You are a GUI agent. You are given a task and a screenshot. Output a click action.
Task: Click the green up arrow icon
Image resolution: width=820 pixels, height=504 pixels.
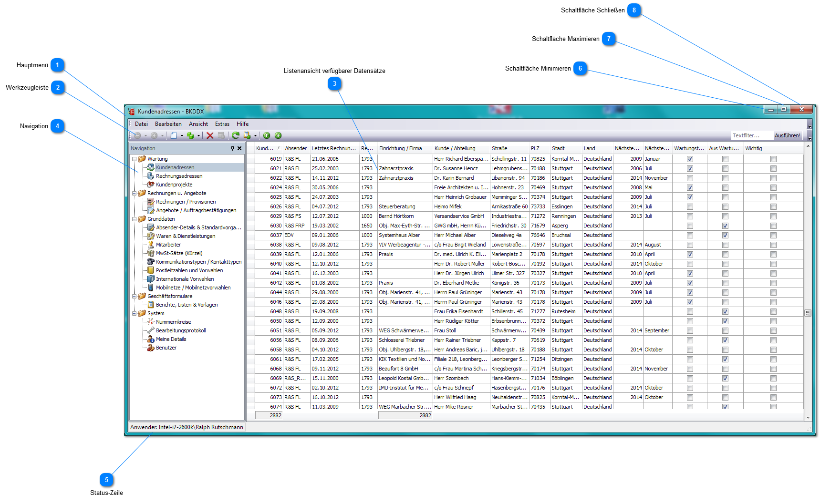pos(267,136)
